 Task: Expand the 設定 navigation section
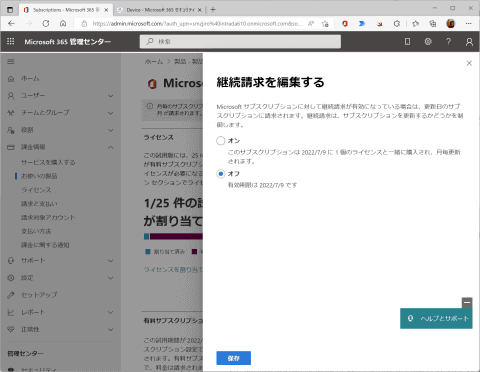click(x=111, y=278)
